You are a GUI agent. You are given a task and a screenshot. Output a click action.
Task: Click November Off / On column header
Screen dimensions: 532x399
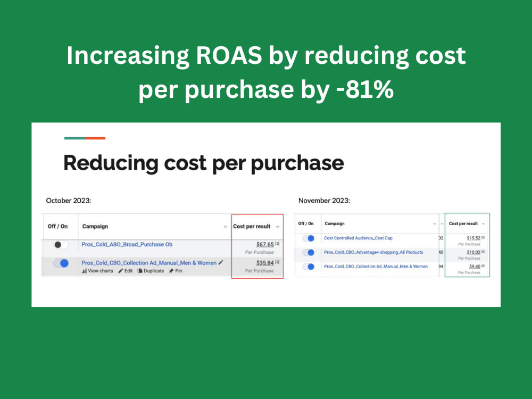tap(306, 223)
